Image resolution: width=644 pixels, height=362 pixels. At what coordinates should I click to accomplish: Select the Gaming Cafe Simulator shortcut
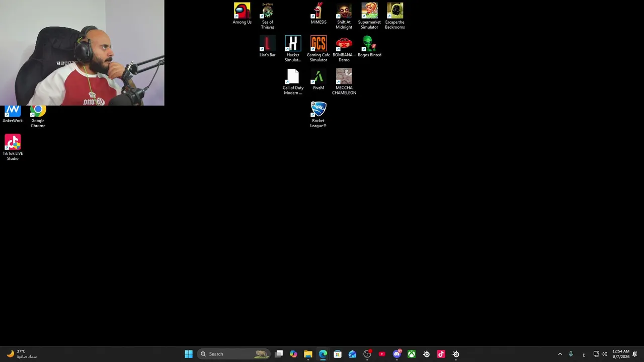pyautogui.click(x=318, y=49)
